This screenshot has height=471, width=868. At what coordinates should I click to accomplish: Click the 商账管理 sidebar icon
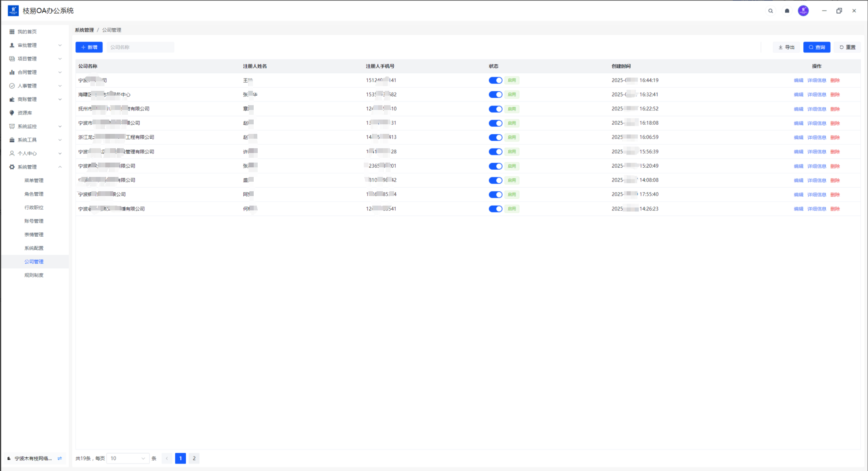[12, 99]
